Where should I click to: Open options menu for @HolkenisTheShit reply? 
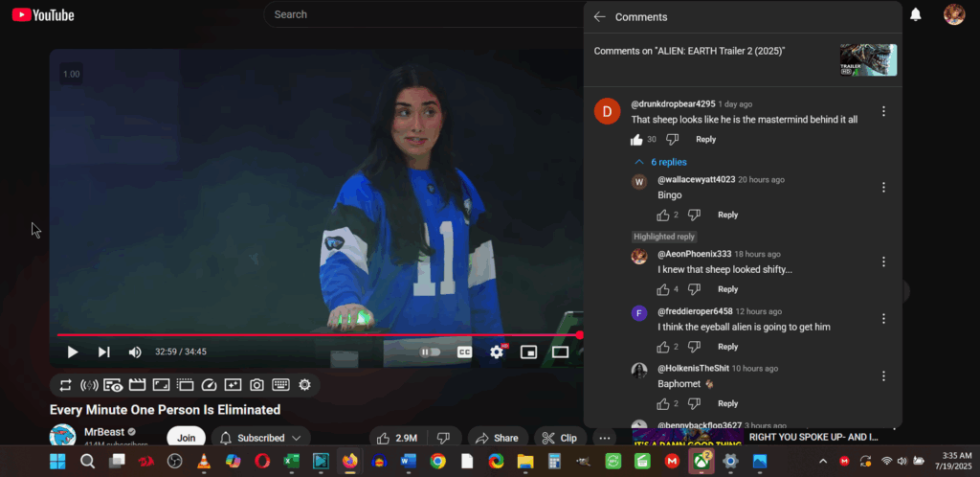883,375
